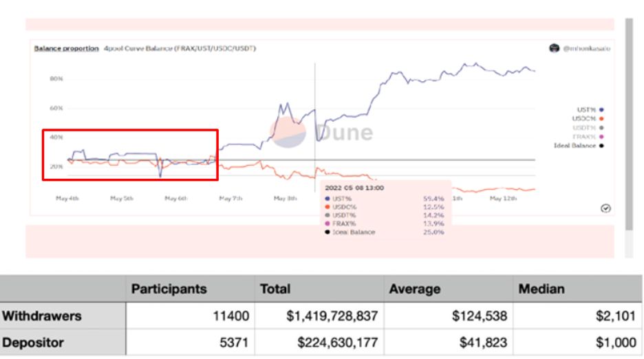This screenshot has height=359, width=644.
Task: Click the UST% blue legend dot
Action: click(602, 109)
